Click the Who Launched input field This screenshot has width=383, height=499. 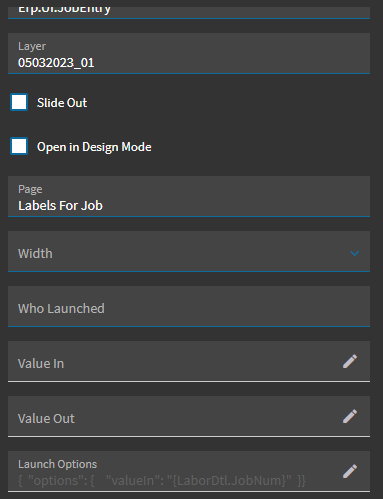pos(189,306)
